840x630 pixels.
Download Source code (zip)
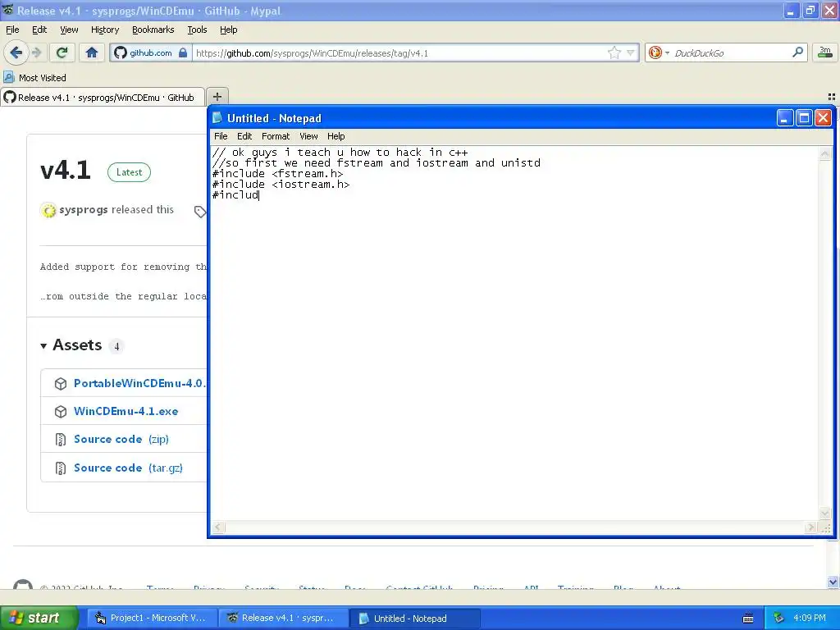click(x=121, y=439)
